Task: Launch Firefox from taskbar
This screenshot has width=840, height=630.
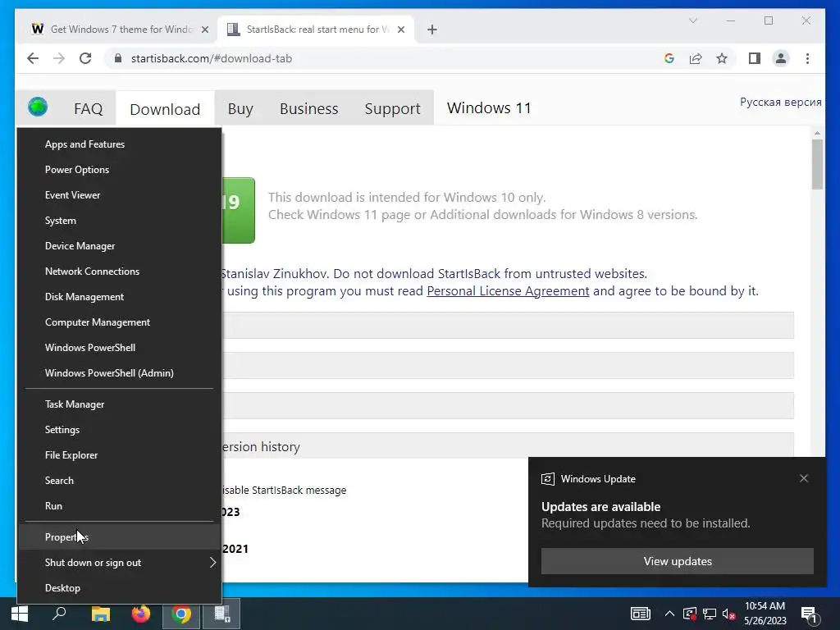Action: 141,614
